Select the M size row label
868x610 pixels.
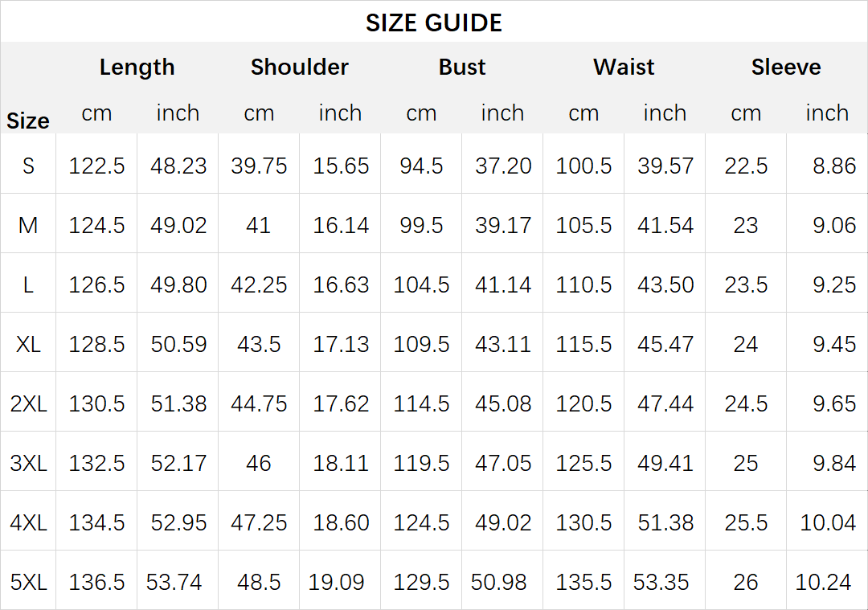pos(28,225)
